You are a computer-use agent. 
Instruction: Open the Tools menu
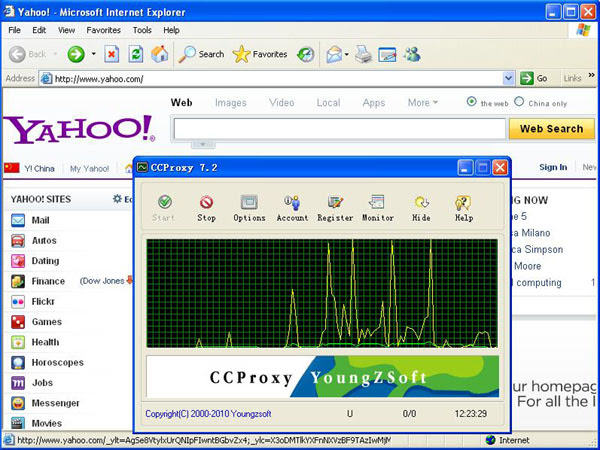142,30
